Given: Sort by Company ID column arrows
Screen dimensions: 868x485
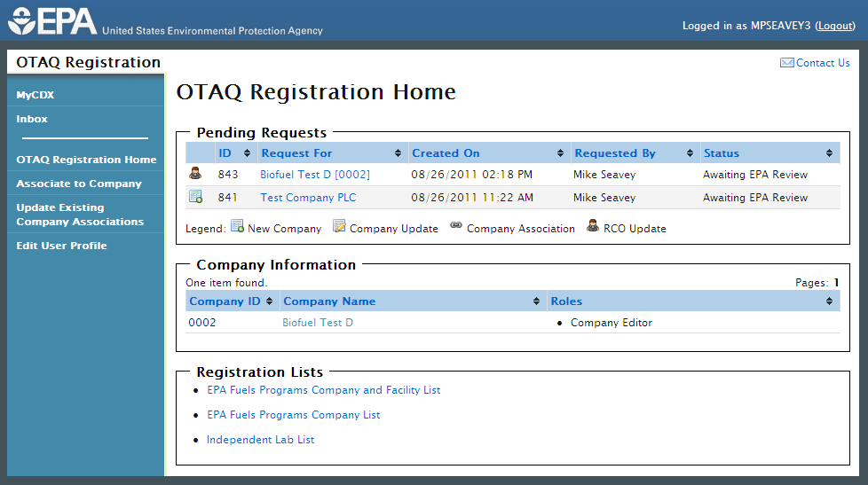Looking at the screenshot, I should pos(269,301).
